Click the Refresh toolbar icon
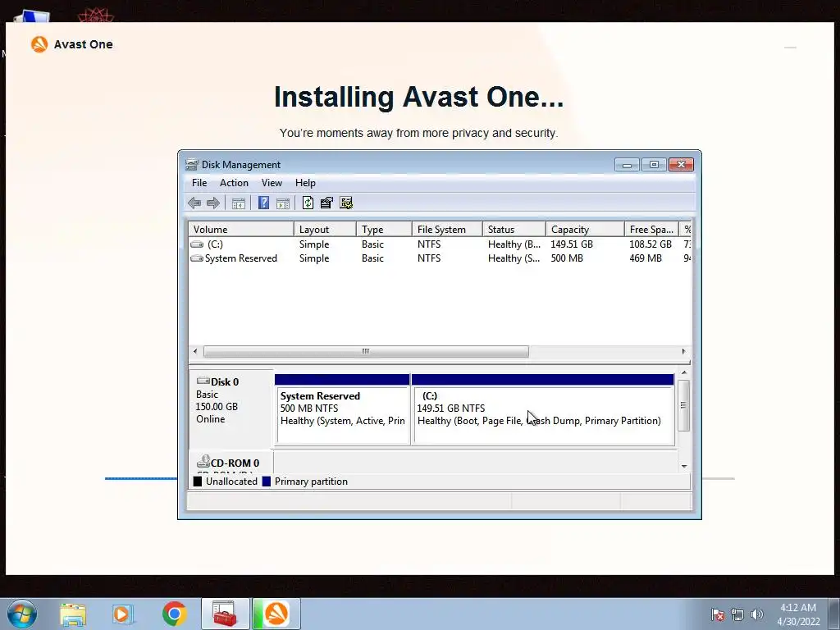This screenshot has width=840, height=630. 308,203
